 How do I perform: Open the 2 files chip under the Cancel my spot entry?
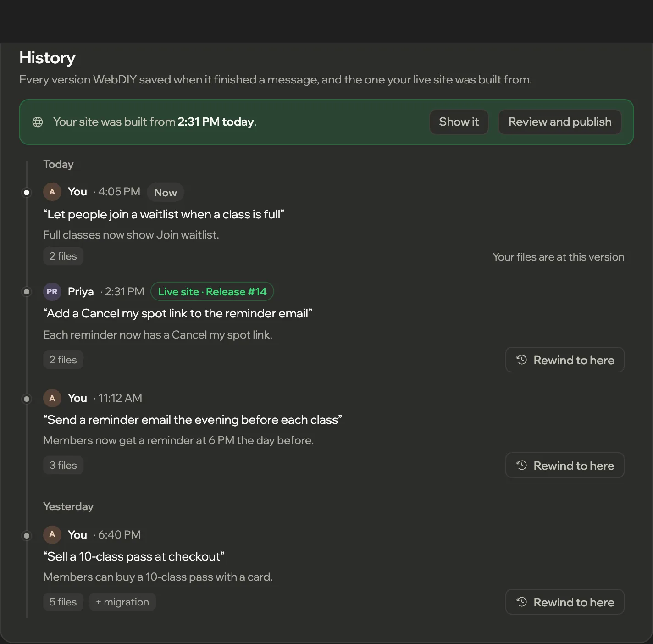[x=63, y=360]
